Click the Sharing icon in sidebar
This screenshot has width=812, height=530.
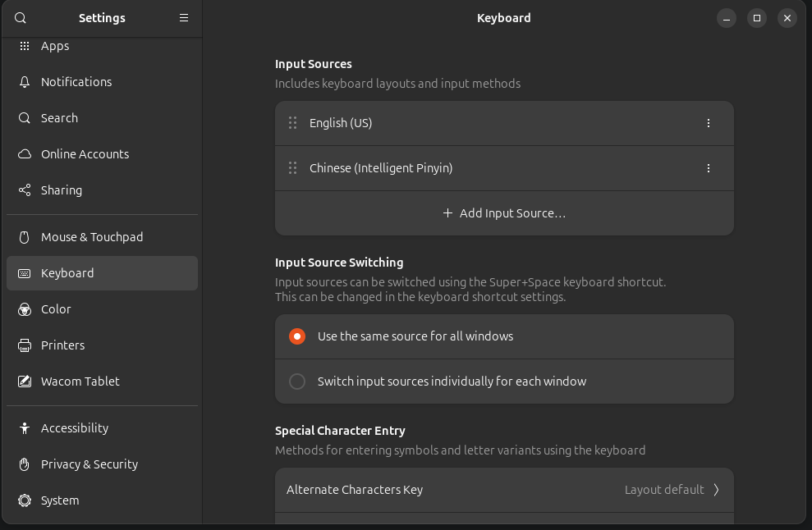point(25,190)
